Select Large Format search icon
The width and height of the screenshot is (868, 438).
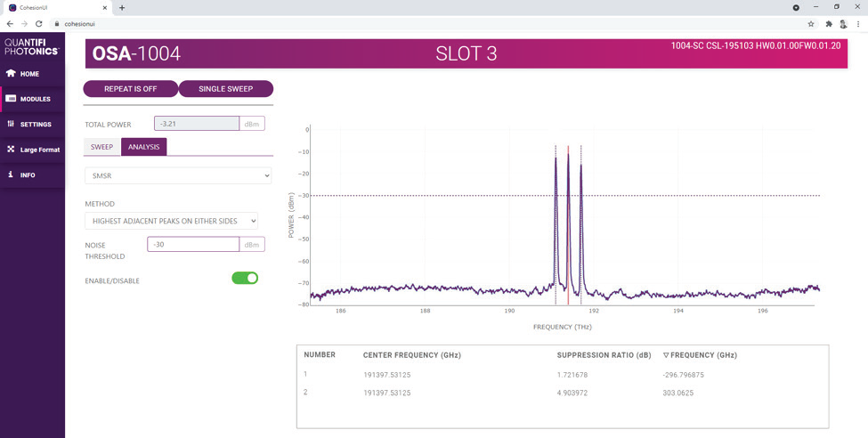pos(11,150)
